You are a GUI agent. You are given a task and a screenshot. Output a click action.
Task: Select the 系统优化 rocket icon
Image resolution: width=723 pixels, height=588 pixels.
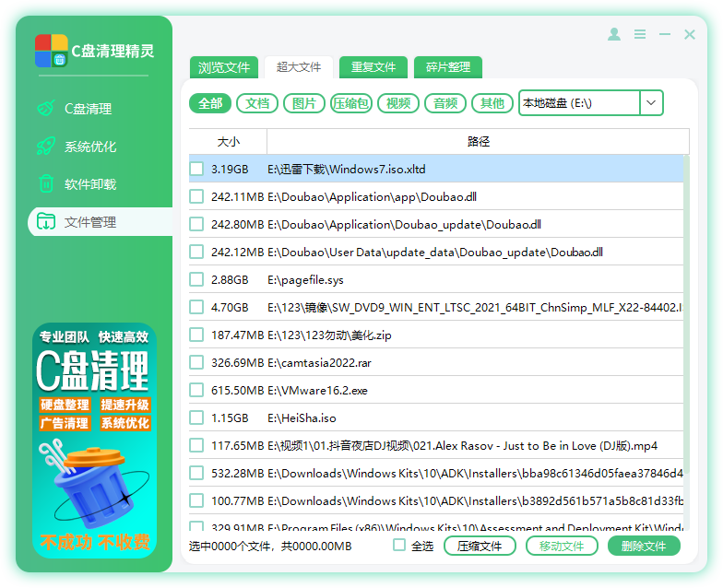tap(45, 147)
